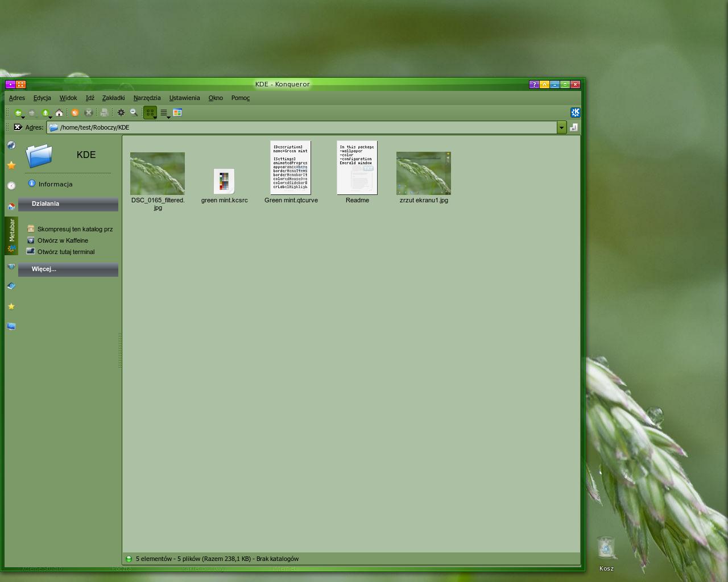Click the address field with /home/test/Roboczy/KDE

tap(302, 127)
